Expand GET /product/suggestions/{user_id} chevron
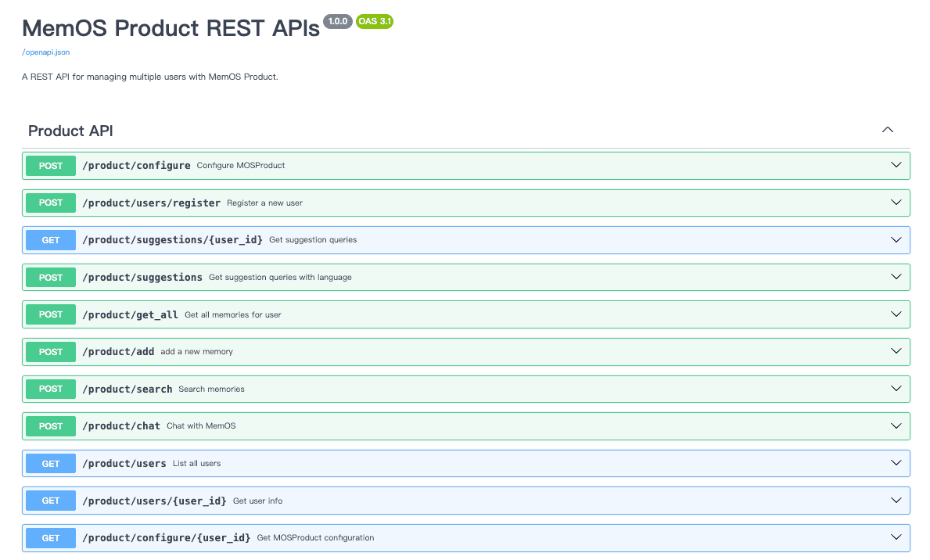The height and width of the screenshot is (560, 930). pos(896,239)
